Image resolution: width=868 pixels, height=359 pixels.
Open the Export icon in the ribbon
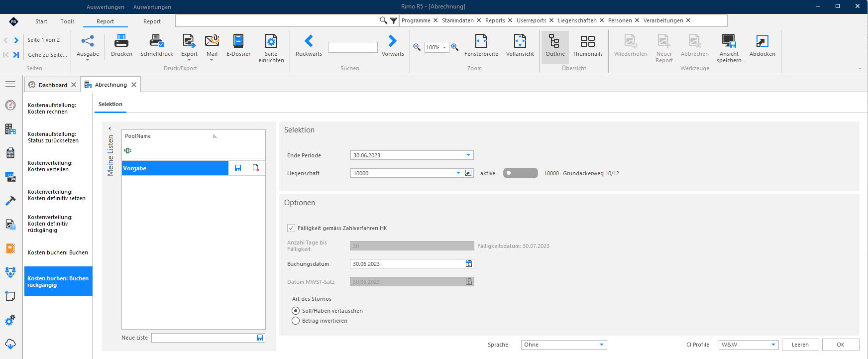[189, 41]
